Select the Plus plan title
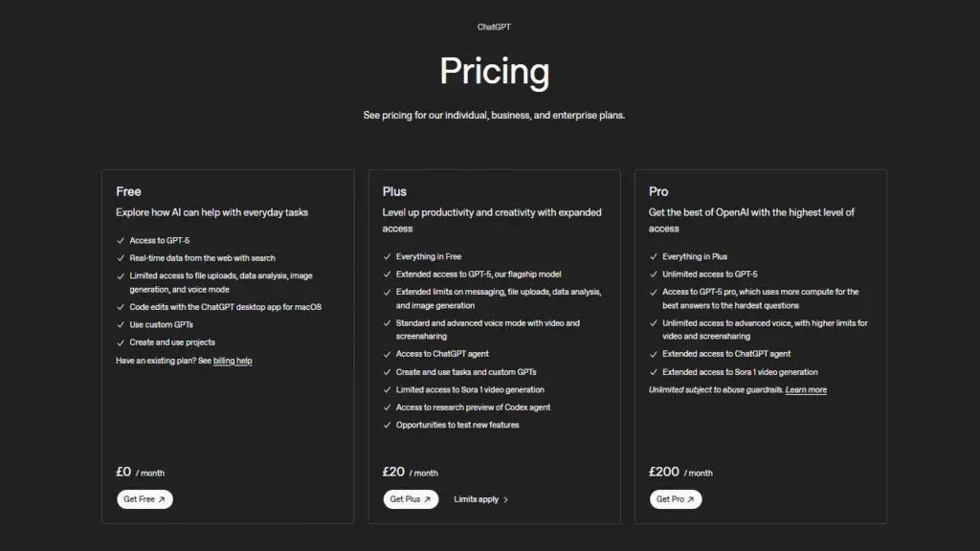Image resolution: width=980 pixels, height=551 pixels. click(x=394, y=191)
